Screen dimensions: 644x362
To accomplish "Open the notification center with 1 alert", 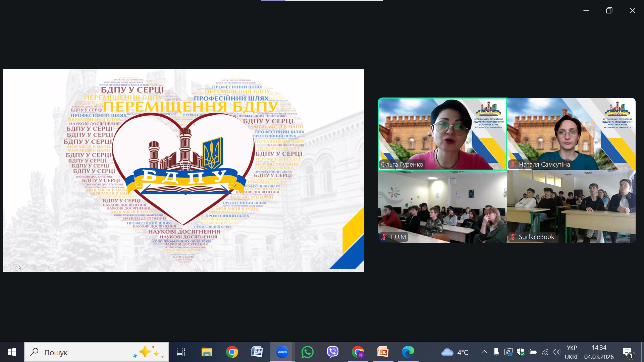I will pyautogui.click(x=628, y=352).
